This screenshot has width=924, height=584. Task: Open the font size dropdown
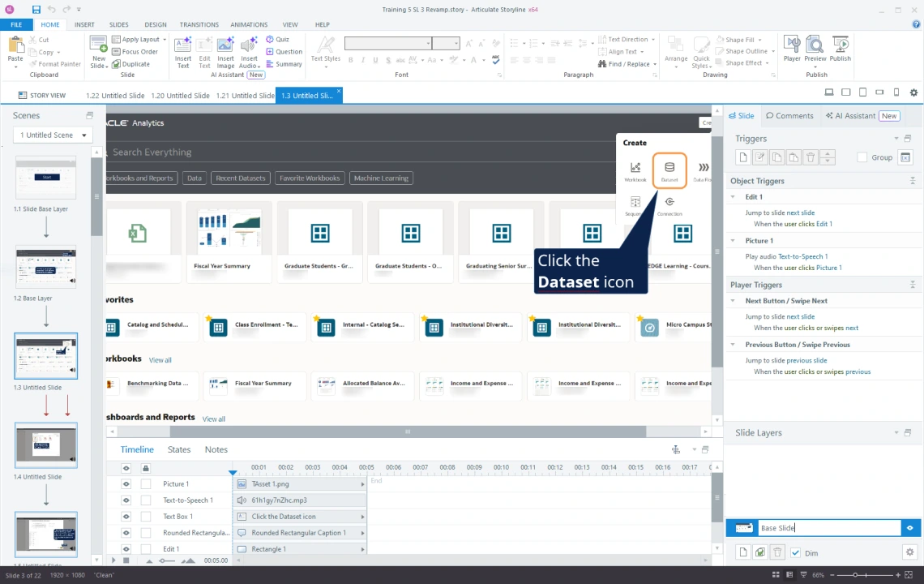click(456, 43)
